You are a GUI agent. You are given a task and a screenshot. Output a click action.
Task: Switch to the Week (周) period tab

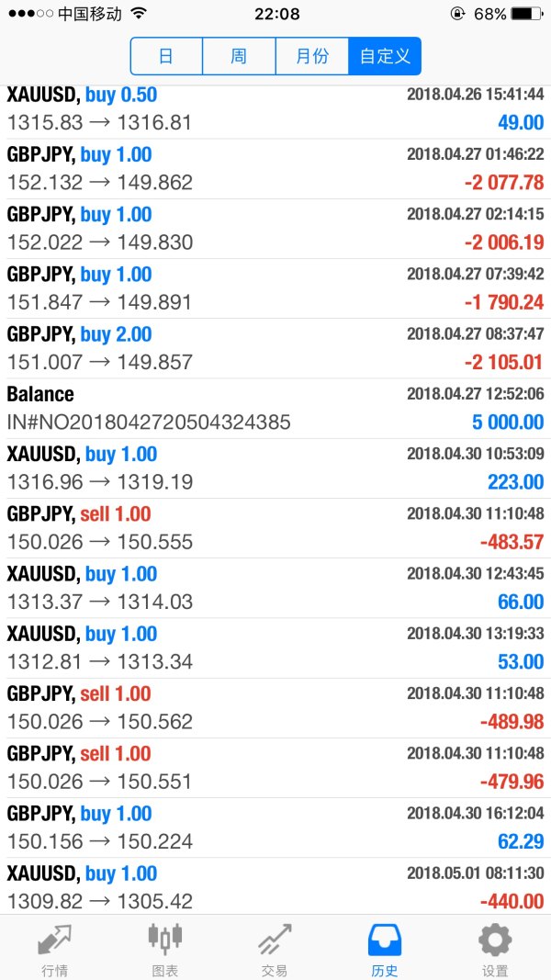point(239,56)
